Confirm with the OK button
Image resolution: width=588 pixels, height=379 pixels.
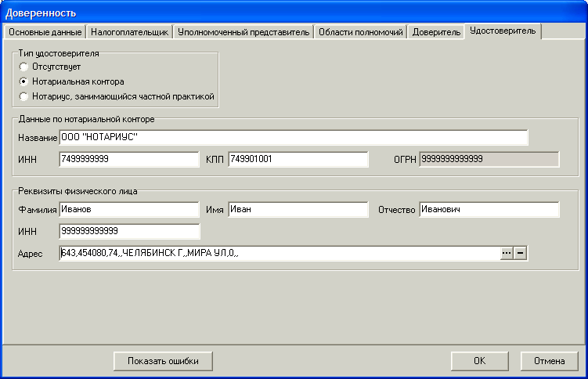tap(480, 361)
